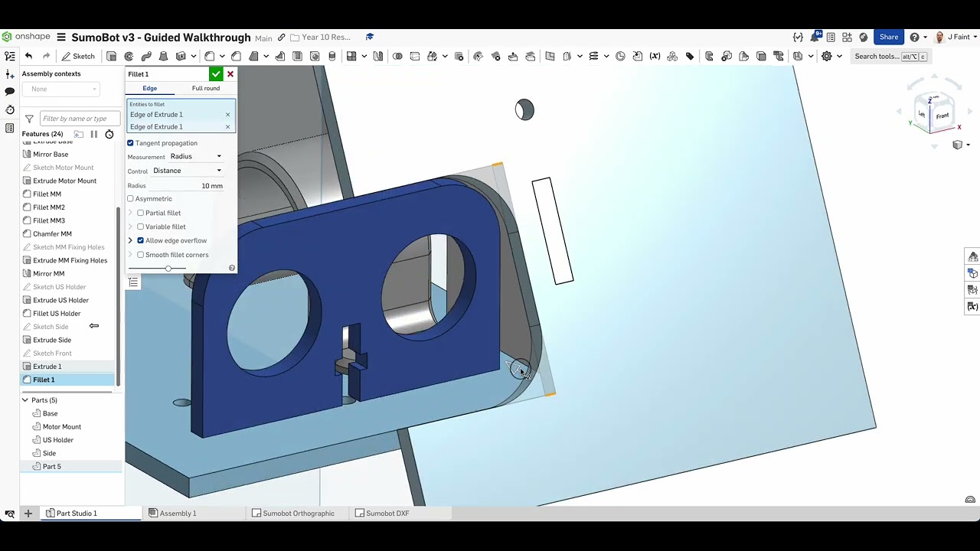Open the Control Distance dropdown

coord(188,171)
